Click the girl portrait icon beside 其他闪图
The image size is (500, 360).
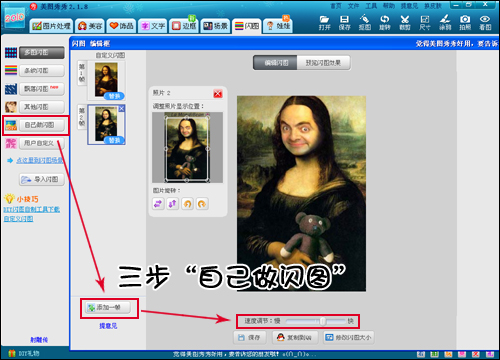click(x=11, y=107)
